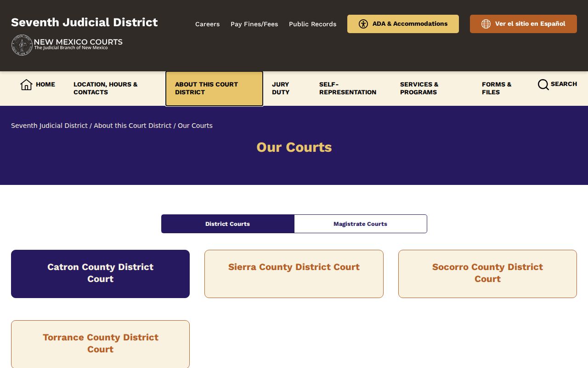This screenshot has width=588, height=368.
Task: Click Ver el sitio en Español text
Action: click(530, 24)
